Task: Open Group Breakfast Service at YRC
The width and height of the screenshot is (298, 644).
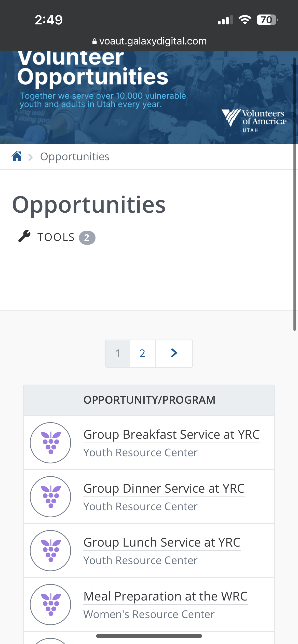Action: 172,435
